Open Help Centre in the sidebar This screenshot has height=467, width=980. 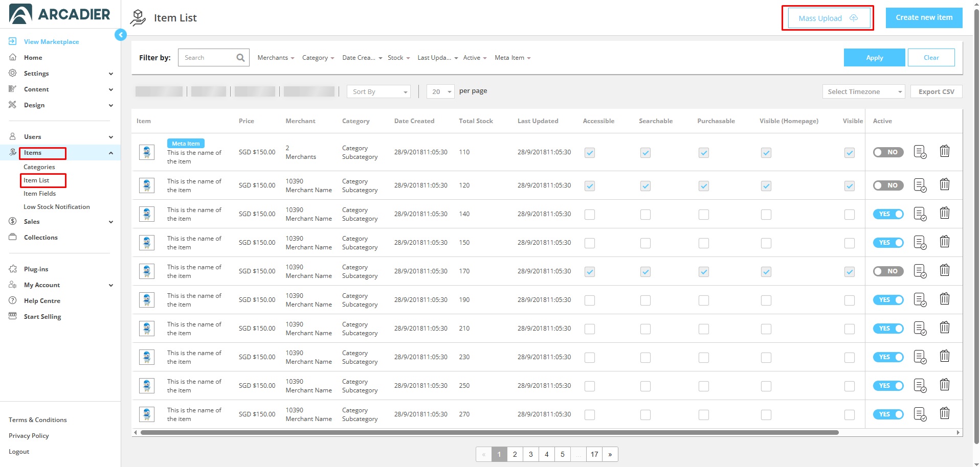pos(42,301)
